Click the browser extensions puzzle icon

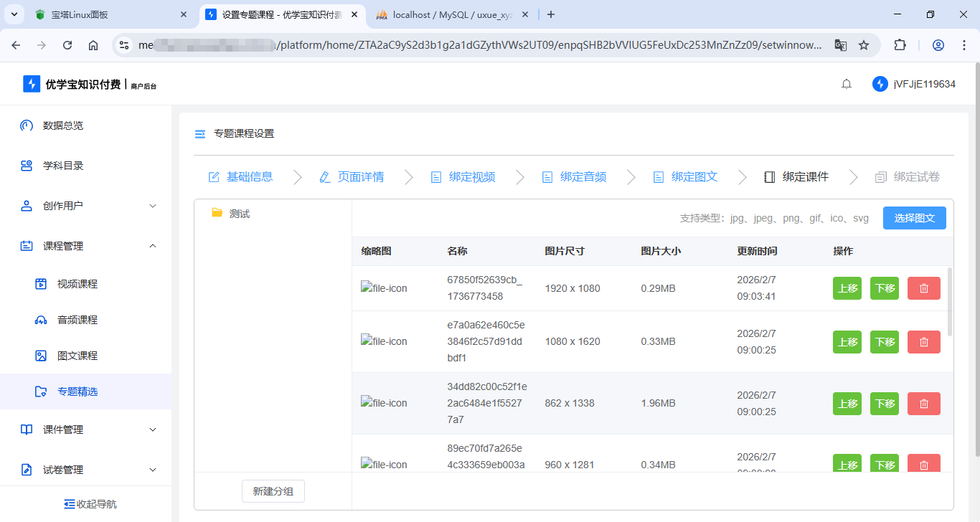900,45
